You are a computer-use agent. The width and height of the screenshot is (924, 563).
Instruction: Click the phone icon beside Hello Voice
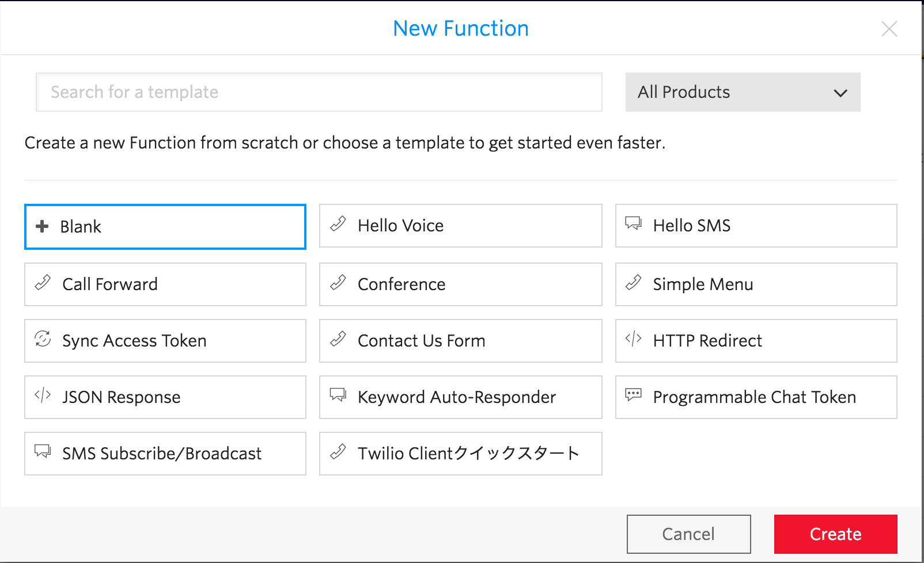(x=338, y=224)
